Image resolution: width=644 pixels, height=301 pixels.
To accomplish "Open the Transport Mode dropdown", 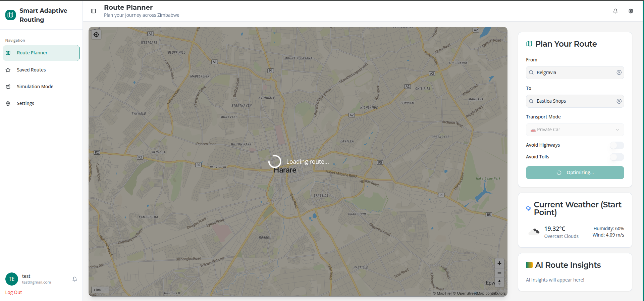I will 575,130.
